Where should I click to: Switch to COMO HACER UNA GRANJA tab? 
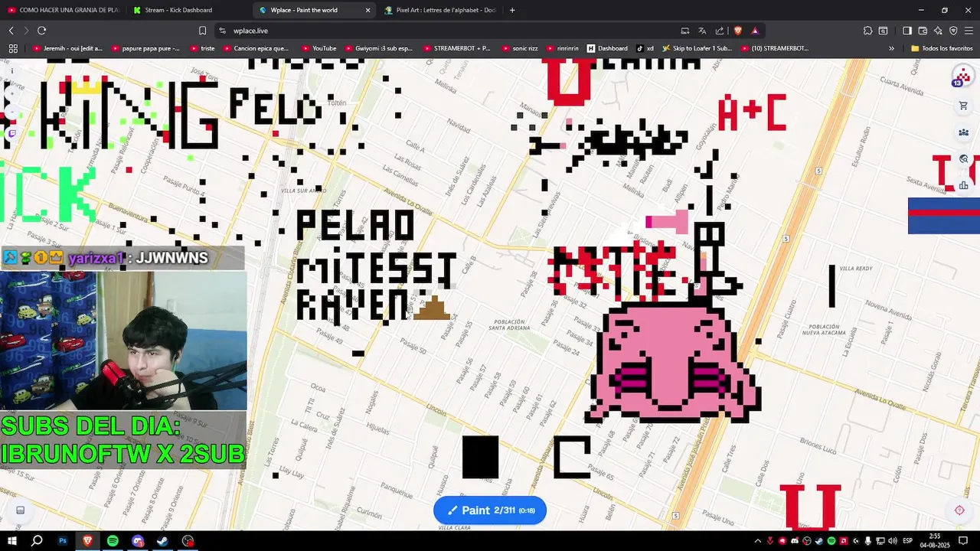click(63, 10)
